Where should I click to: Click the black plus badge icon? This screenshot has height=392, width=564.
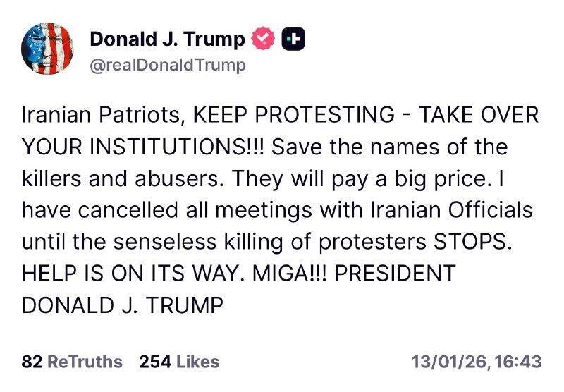coord(293,41)
